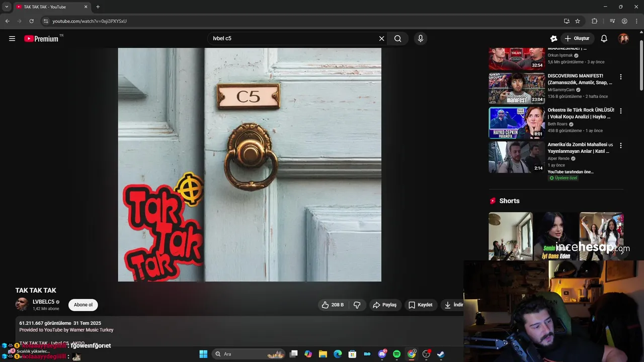Open the Oluştur create menu
This screenshot has height=362, width=644.
point(577,39)
